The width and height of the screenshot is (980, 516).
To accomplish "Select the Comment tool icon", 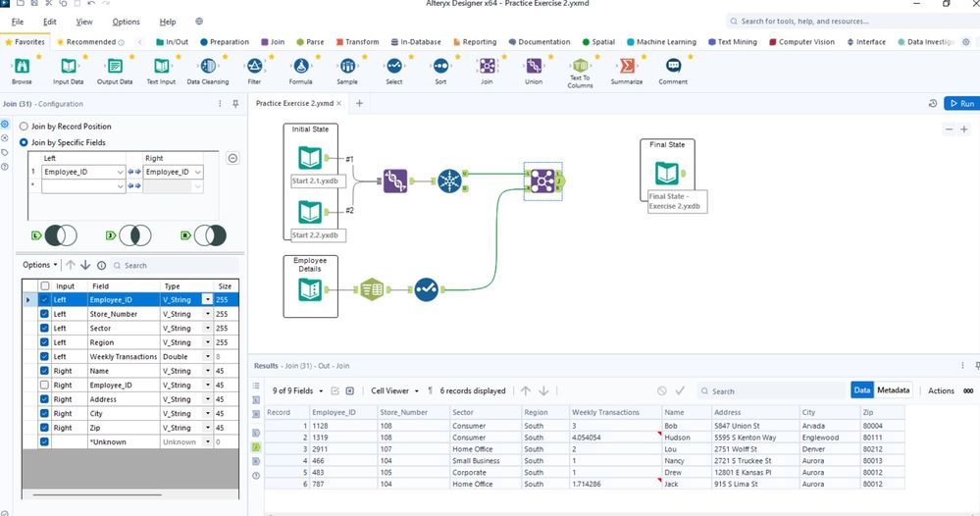I will 673,65.
